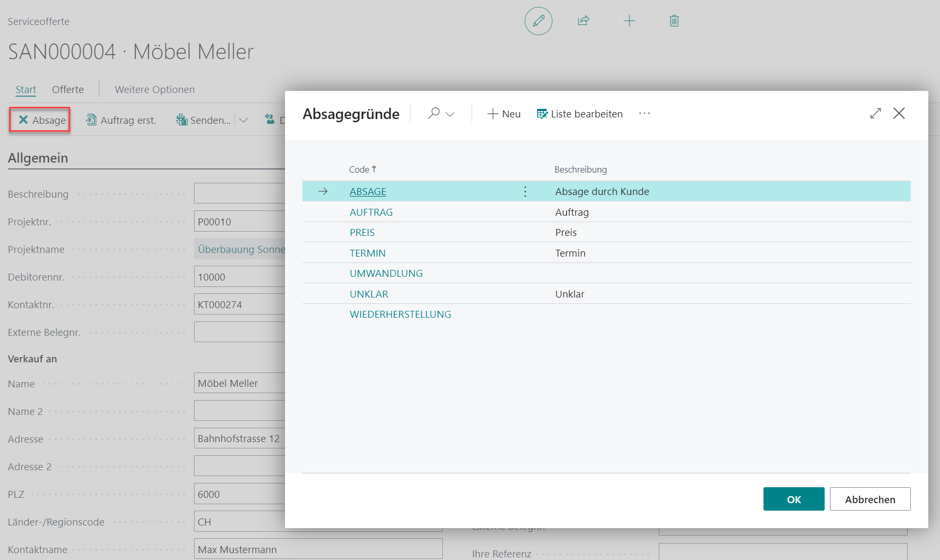
Task: Expand the search dropdown chevron in dialog
Action: tap(450, 114)
